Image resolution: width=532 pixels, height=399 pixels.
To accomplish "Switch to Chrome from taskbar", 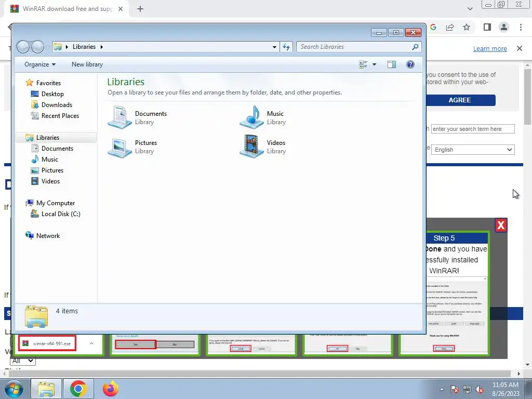I will (x=78, y=389).
